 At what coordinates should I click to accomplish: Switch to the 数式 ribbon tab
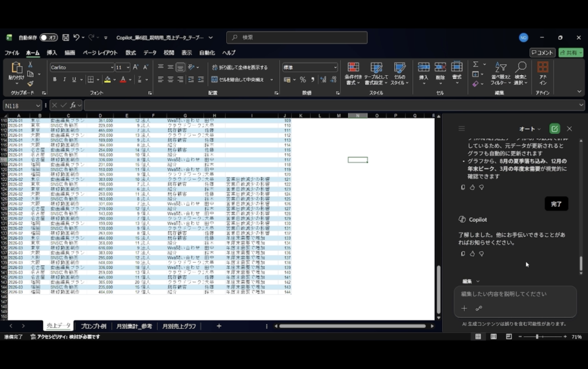[x=130, y=53]
